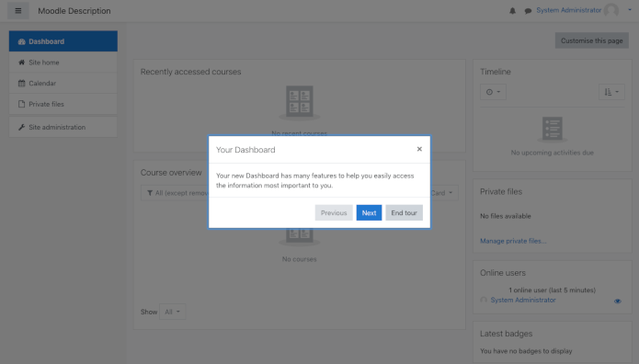Click the No courses text

click(299, 259)
